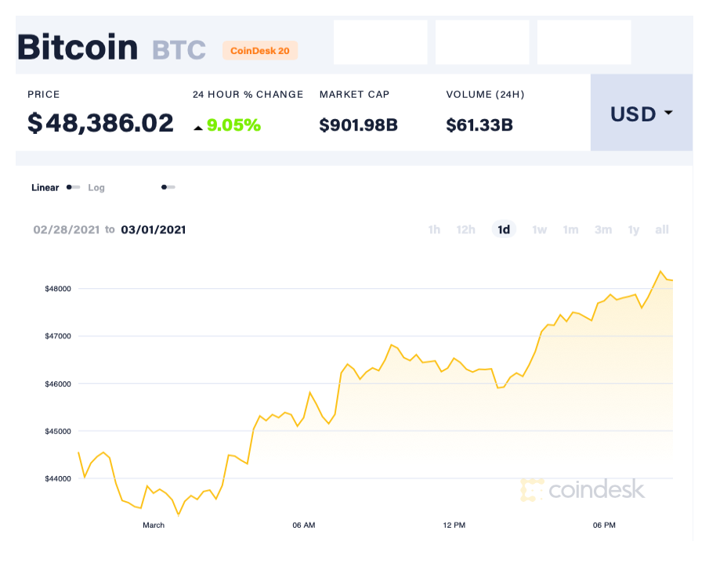Switch to the 1w time range tab

[539, 229]
